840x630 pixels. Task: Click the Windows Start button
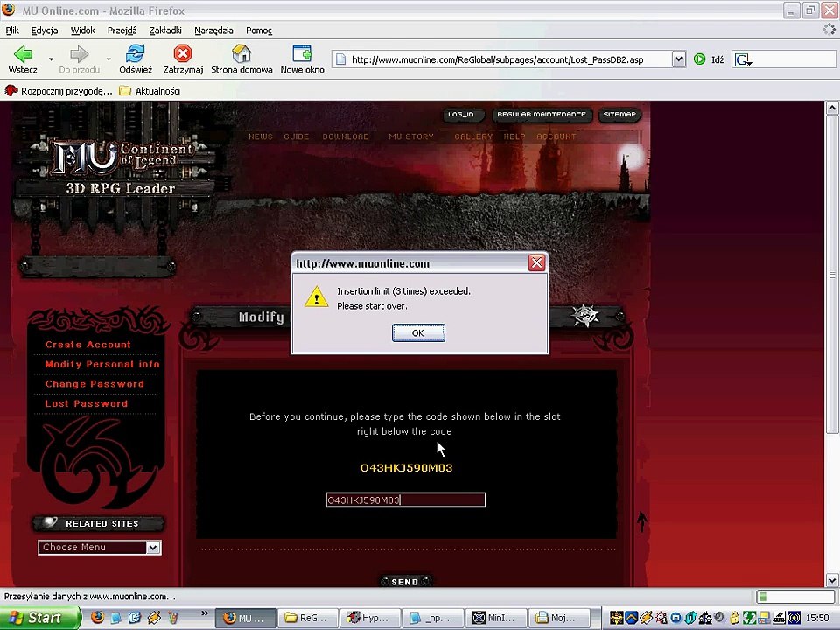pos(40,618)
